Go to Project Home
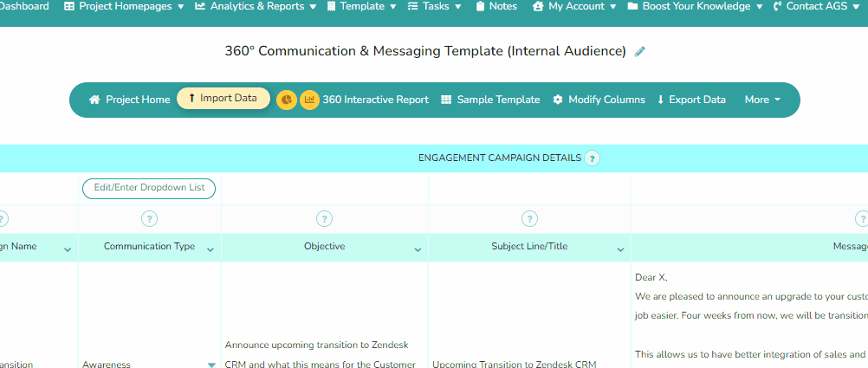This screenshot has width=868, height=368. click(x=130, y=100)
